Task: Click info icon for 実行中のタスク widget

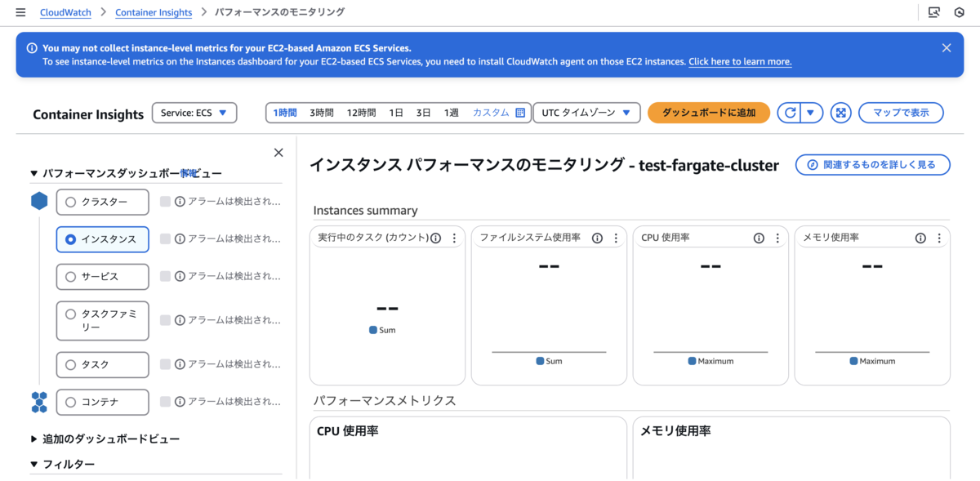Action: (x=435, y=238)
